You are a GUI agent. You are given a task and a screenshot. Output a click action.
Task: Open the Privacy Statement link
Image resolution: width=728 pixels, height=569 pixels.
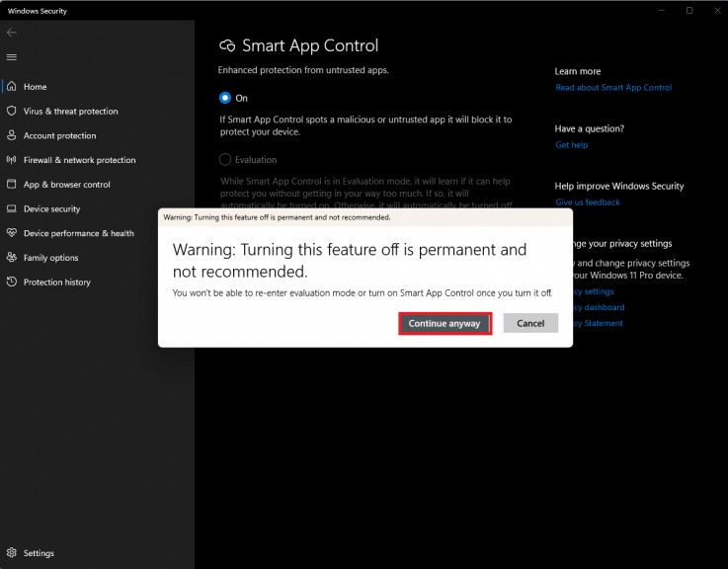pyautogui.click(x=598, y=323)
